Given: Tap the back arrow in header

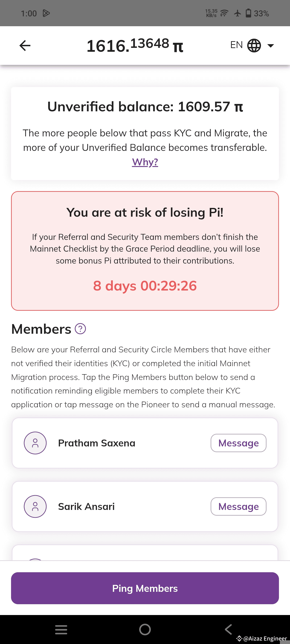Looking at the screenshot, I should tap(25, 46).
